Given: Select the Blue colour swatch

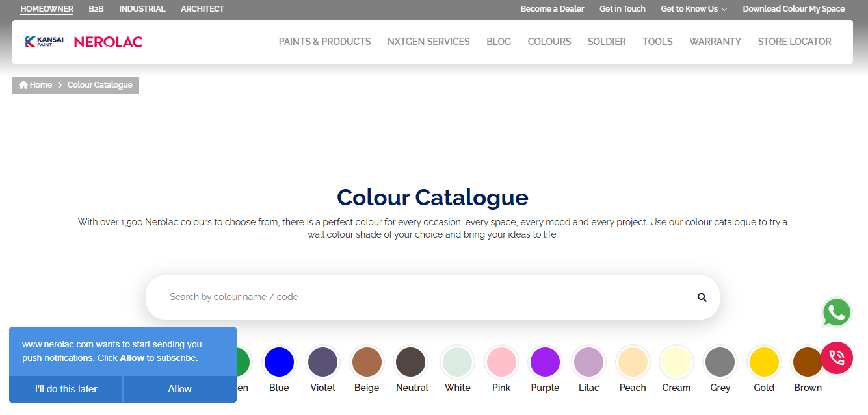Looking at the screenshot, I should click(x=279, y=362).
